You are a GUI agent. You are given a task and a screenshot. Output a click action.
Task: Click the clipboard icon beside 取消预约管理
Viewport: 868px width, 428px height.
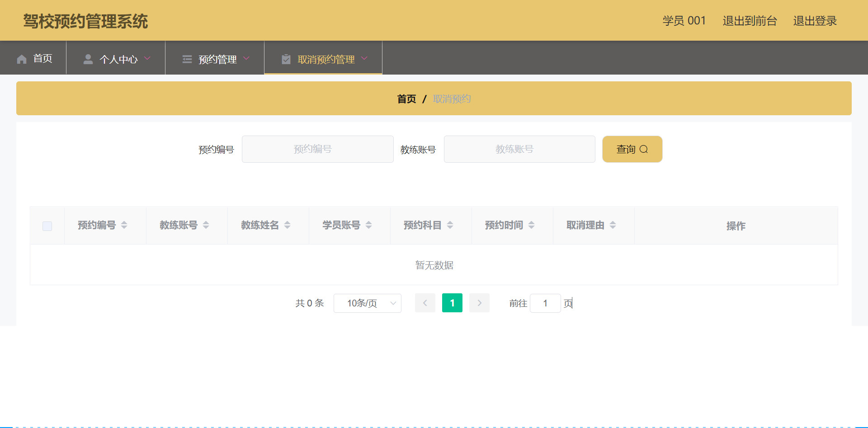click(286, 58)
